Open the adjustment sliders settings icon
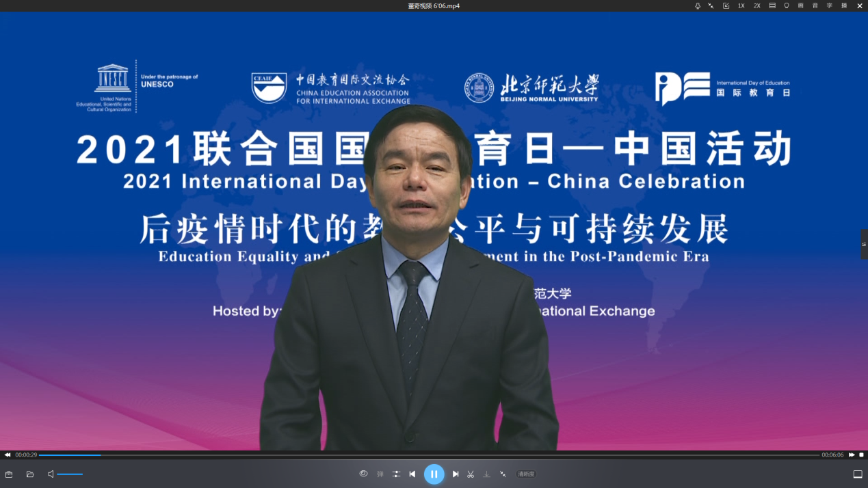Image resolution: width=868 pixels, height=488 pixels. (x=397, y=474)
